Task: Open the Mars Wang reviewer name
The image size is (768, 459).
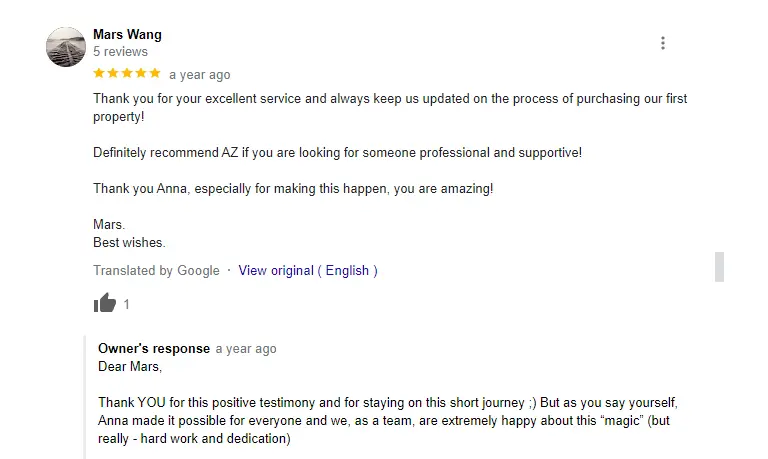Action: (127, 34)
